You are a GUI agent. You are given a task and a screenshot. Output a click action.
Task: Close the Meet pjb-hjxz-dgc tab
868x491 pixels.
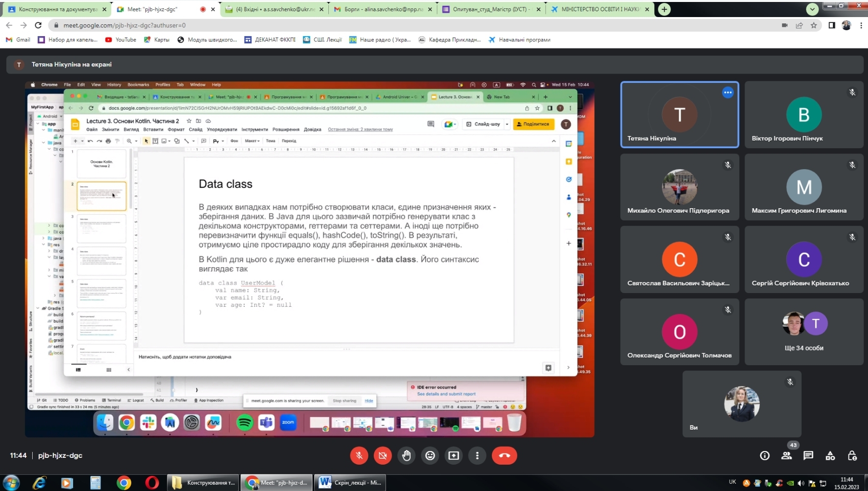pyautogui.click(x=213, y=9)
